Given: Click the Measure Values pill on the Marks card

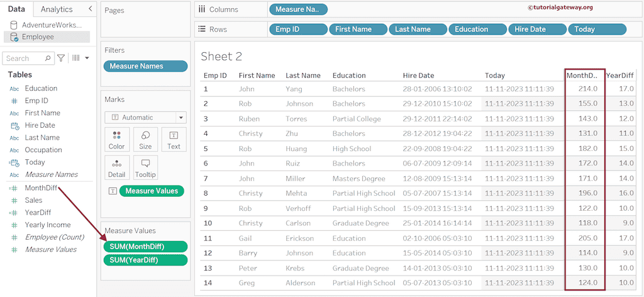Looking at the screenshot, I should (152, 191).
